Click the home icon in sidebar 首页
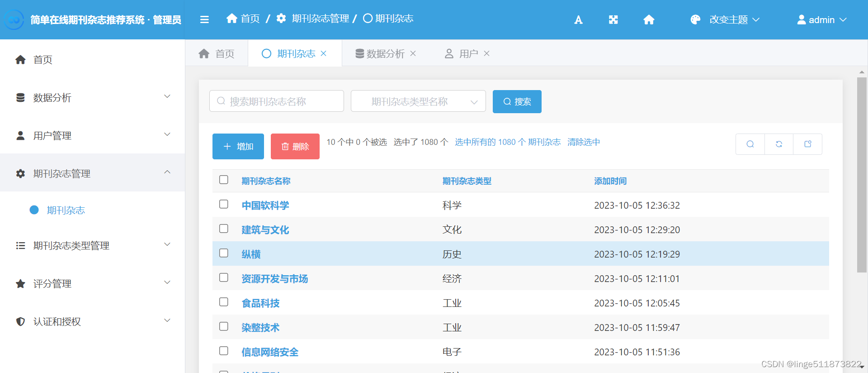This screenshot has height=373, width=868. click(x=20, y=59)
